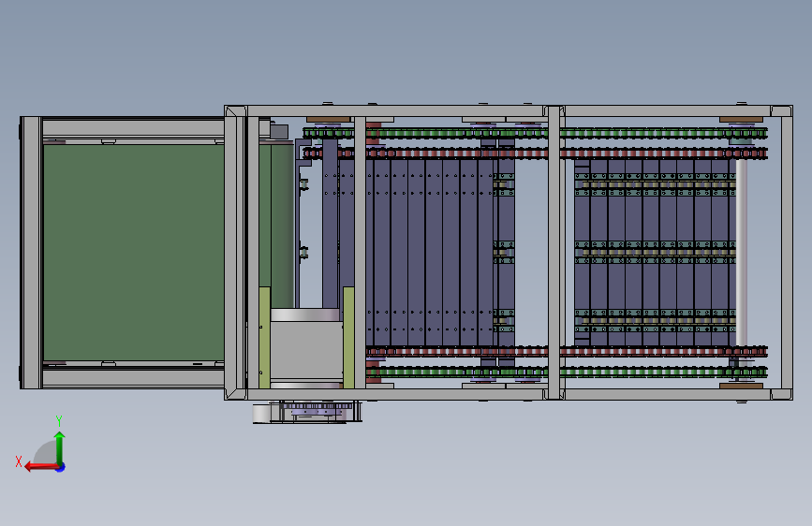Click the blue Z axis dot of the triad

[x=61, y=467]
